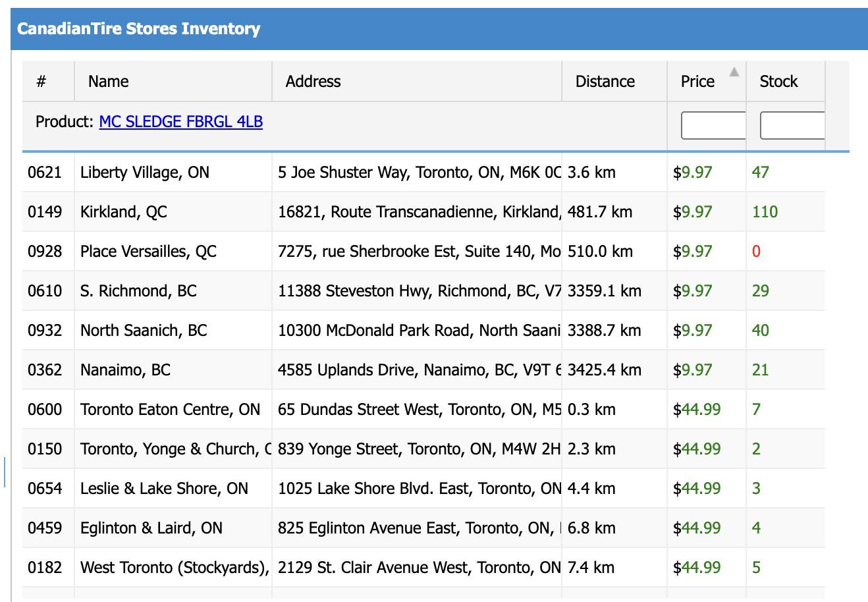Select the Liberty Village, ON store name
The height and width of the screenshot is (602, 868).
coord(145,173)
